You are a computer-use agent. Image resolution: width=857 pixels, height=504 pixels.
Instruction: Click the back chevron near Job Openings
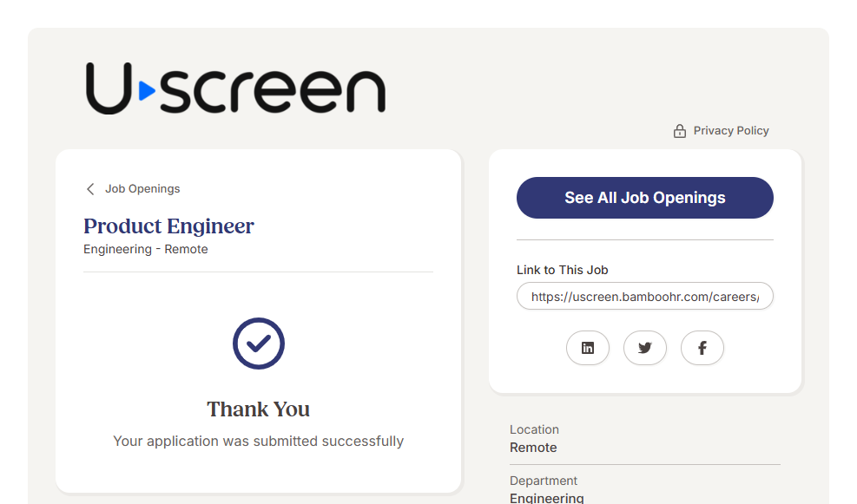[90, 189]
